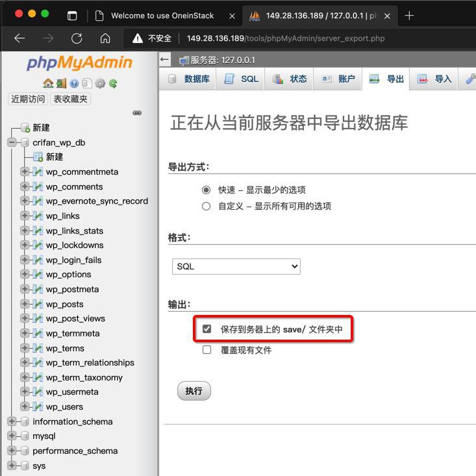Click the 服务器: 127.0.0.1 breadcrumb link
Viewport: 476px width, 476px height.
click(x=223, y=60)
